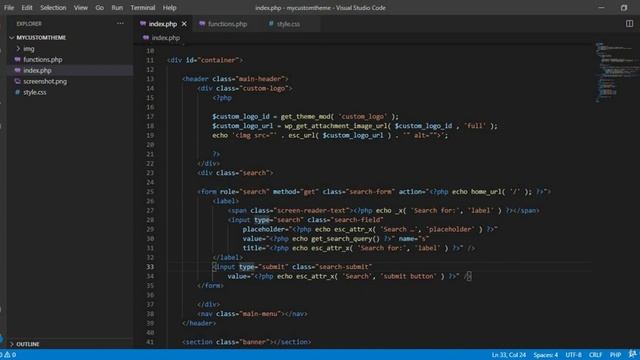Open Explorer more actions ellipsis
Screen dimensions: 640x360
[x=120, y=24]
